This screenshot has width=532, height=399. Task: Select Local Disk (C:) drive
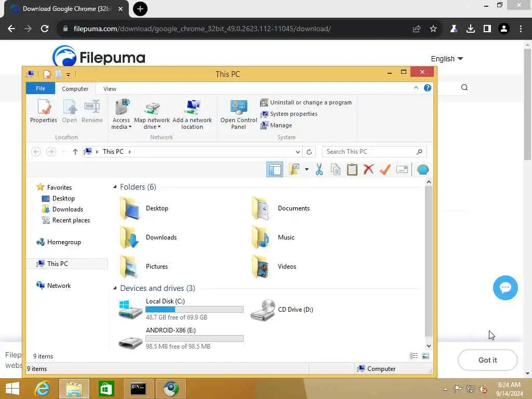(x=181, y=310)
